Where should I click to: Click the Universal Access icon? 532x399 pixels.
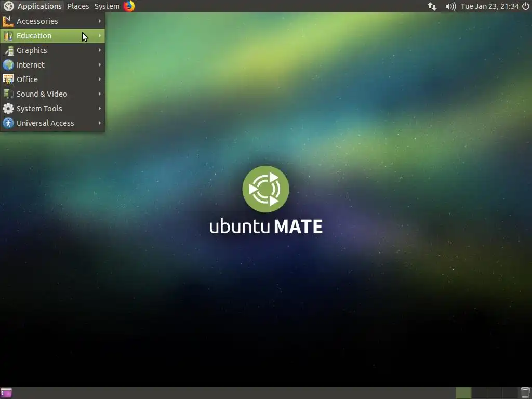(x=8, y=123)
